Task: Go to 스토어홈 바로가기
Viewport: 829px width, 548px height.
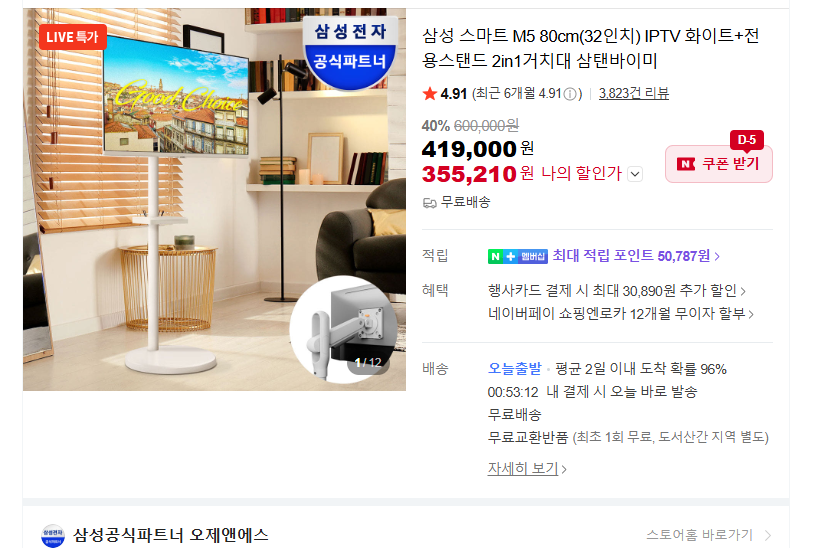Action: [x=708, y=535]
